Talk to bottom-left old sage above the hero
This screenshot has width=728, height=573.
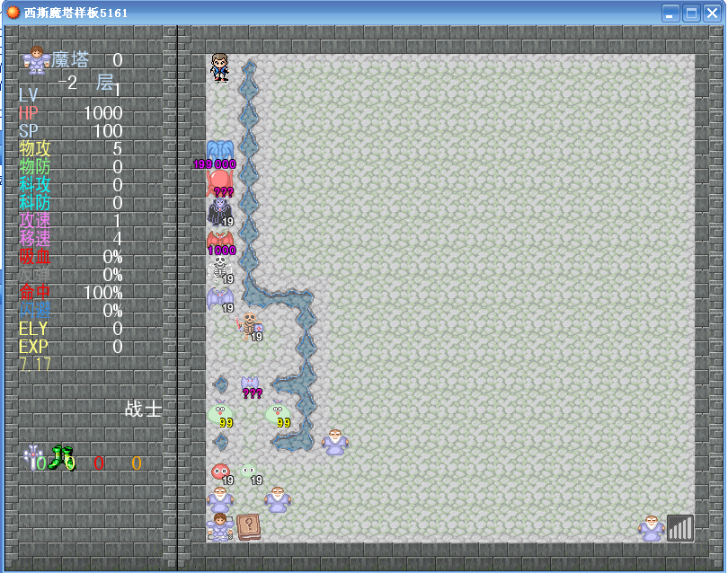pos(220,499)
